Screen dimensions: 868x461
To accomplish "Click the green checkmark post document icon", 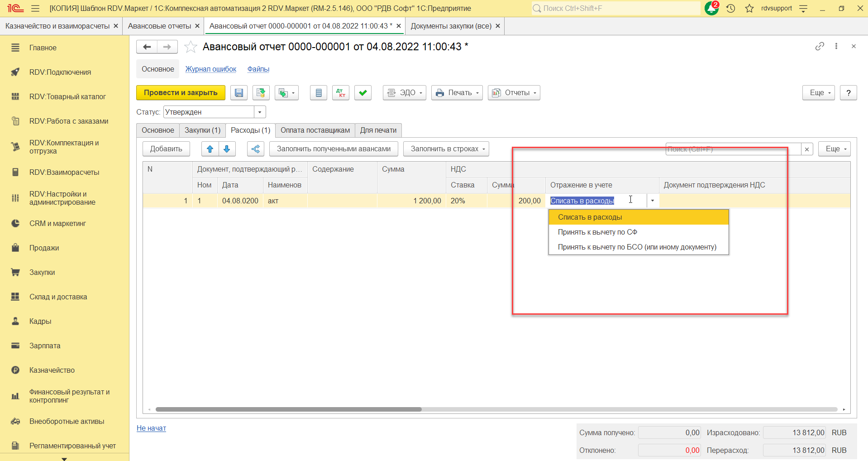I will click(x=362, y=93).
